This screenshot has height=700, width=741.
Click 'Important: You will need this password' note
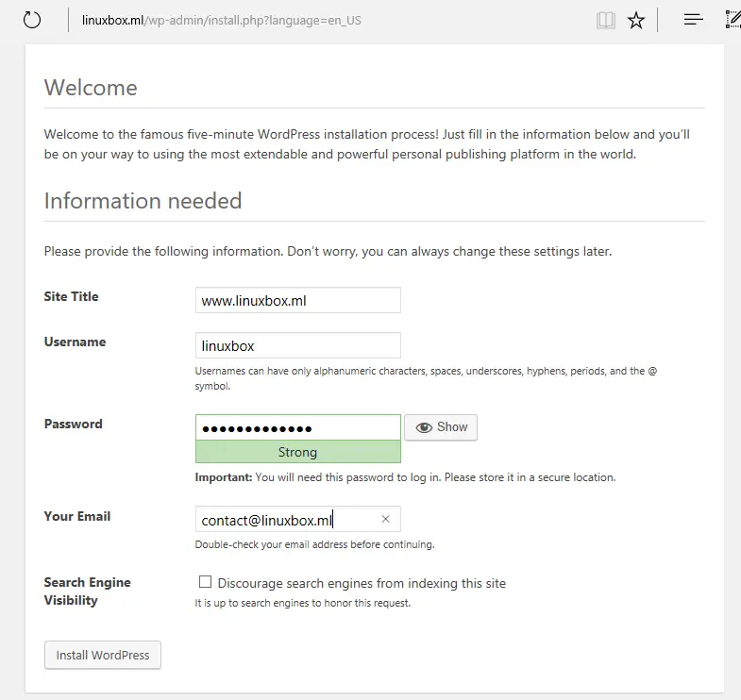click(x=406, y=477)
